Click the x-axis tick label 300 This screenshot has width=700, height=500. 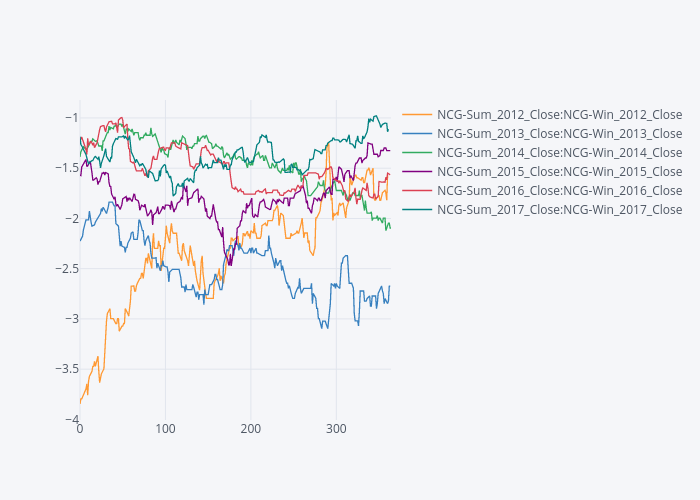335,429
